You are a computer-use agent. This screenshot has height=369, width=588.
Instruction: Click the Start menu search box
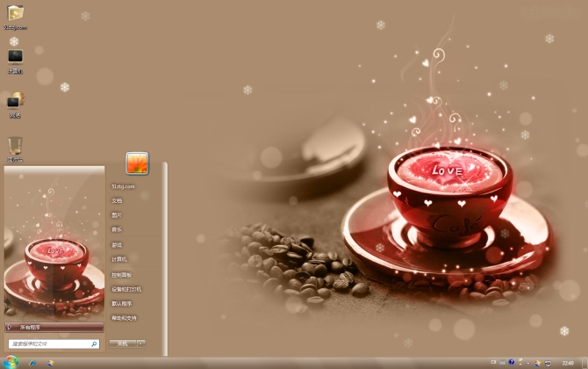(x=54, y=344)
